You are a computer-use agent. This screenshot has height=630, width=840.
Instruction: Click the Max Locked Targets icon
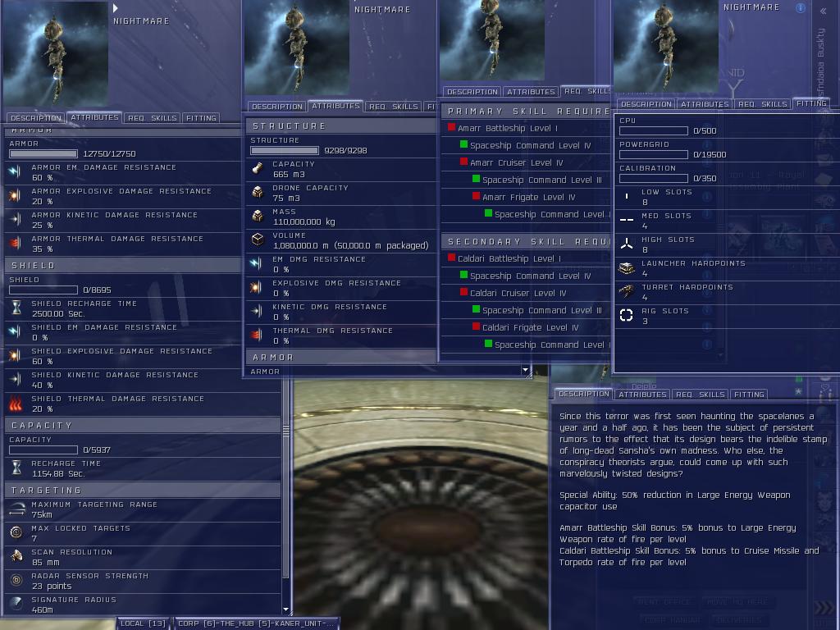(16, 532)
